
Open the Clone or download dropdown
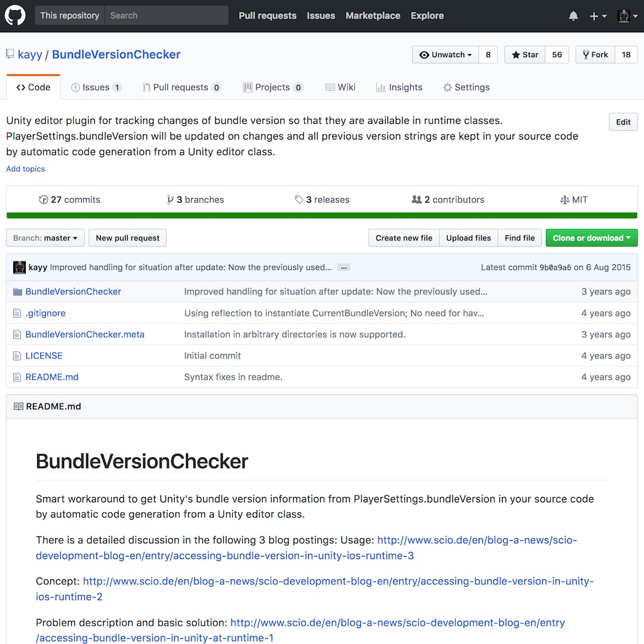click(x=591, y=238)
